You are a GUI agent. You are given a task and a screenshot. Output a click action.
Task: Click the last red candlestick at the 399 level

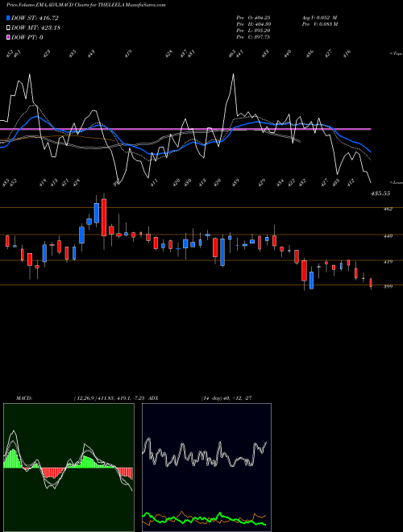tap(371, 283)
